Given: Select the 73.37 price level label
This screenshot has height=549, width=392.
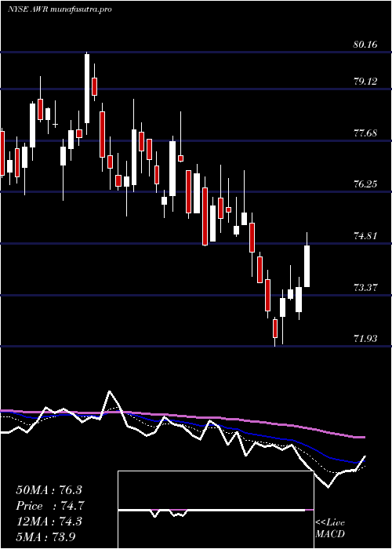Looking at the screenshot, I should [x=366, y=288].
